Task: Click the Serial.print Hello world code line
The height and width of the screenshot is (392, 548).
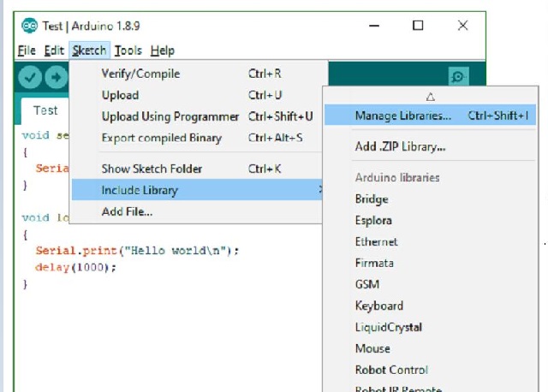Action: (x=137, y=251)
